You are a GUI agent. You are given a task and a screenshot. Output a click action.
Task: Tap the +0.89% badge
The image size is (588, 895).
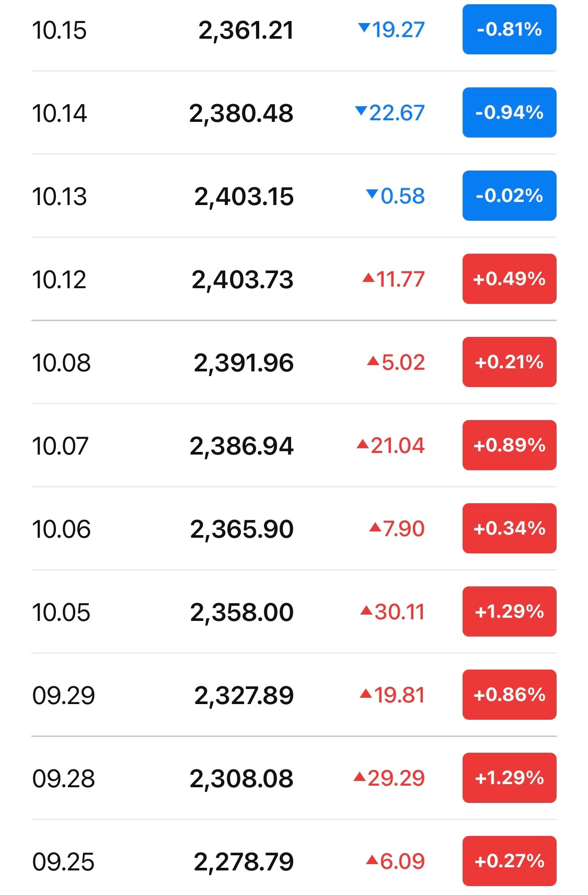pyautogui.click(x=509, y=445)
